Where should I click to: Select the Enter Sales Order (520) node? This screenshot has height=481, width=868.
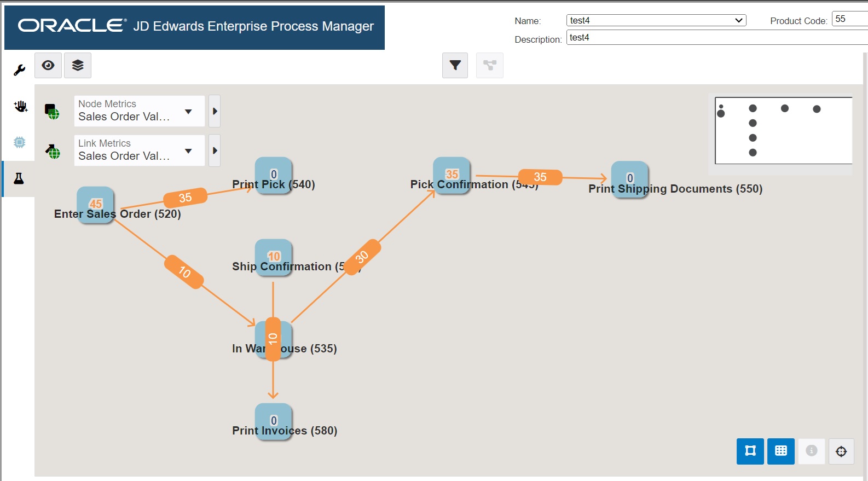95,205
